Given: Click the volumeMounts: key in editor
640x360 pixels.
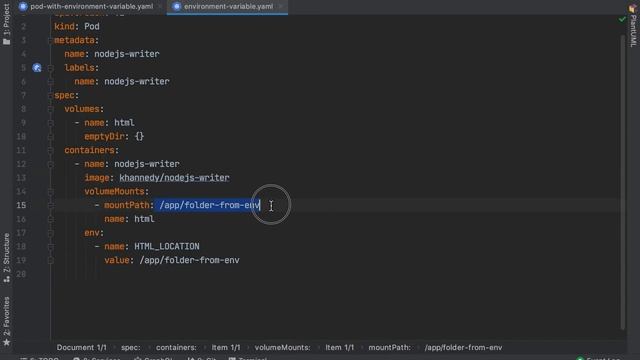Looking at the screenshot, I should [116, 191].
